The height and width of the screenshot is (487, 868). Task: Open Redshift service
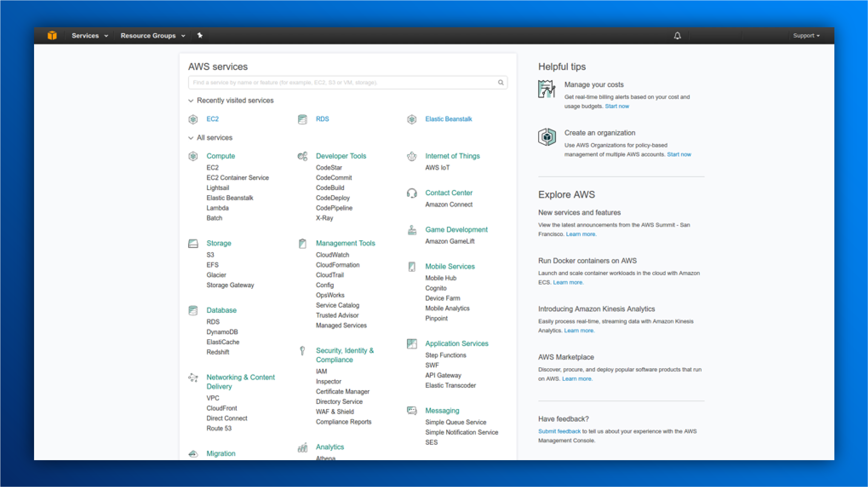point(218,352)
